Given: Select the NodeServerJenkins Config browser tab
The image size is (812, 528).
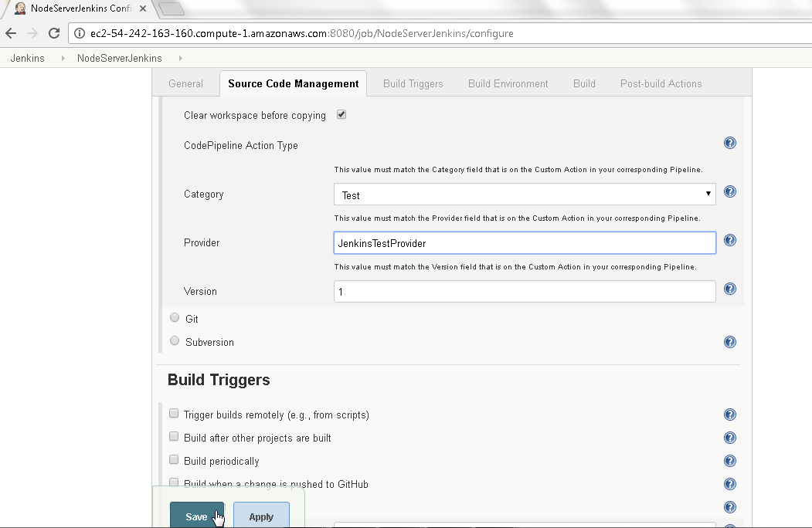Looking at the screenshot, I should coord(81,8).
